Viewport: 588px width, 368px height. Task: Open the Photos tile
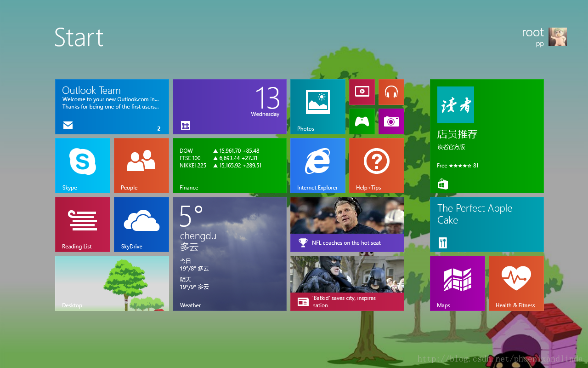(318, 107)
